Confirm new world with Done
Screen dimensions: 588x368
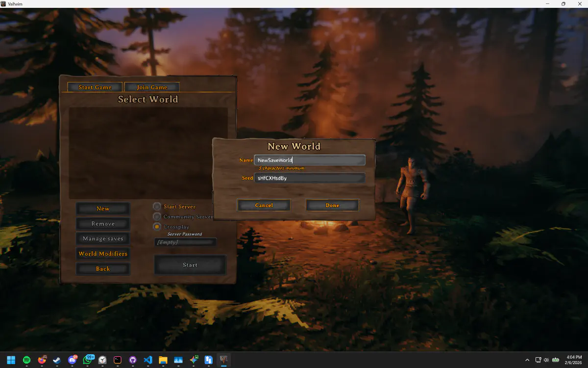332,205
